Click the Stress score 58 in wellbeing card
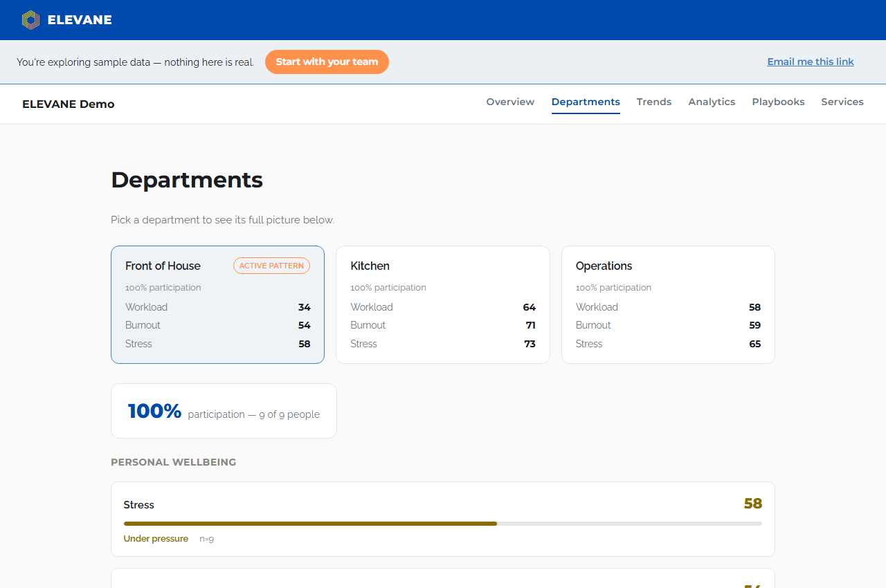 (753, 504)
